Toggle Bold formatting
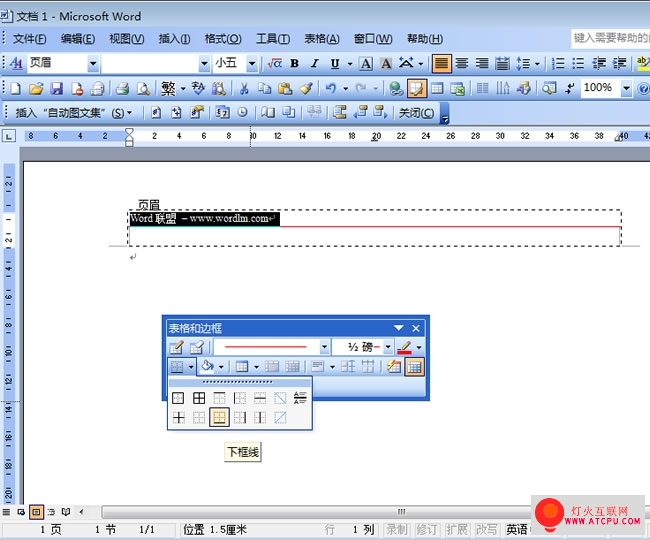The width and height of the screenshot is (650, 540). 295,63
